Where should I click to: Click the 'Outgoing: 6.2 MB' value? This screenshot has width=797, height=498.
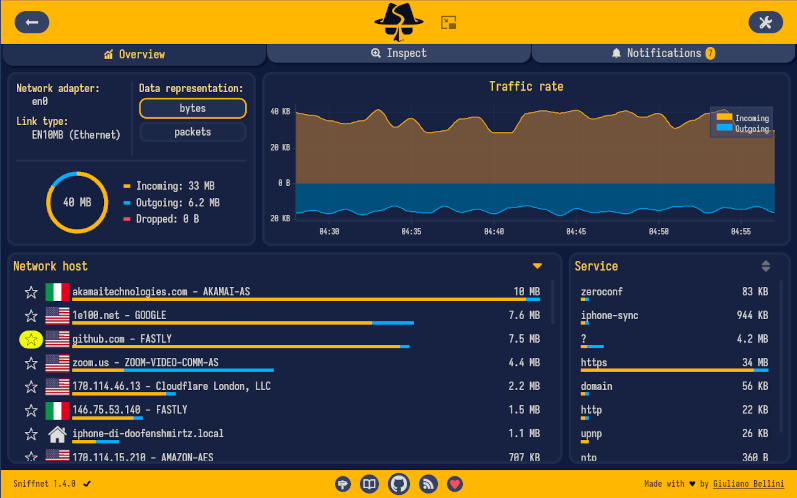pos(177,203)
